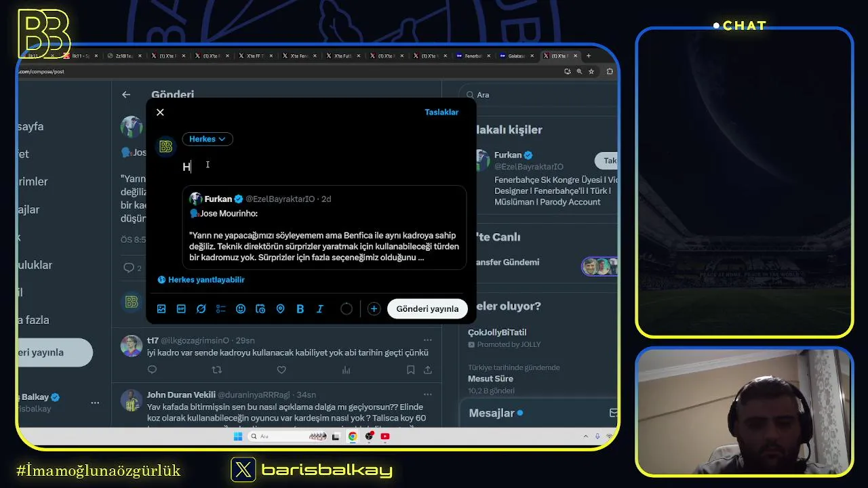Bookmark t17's comment
Viewport: 868px width, 488px height.
411,370
